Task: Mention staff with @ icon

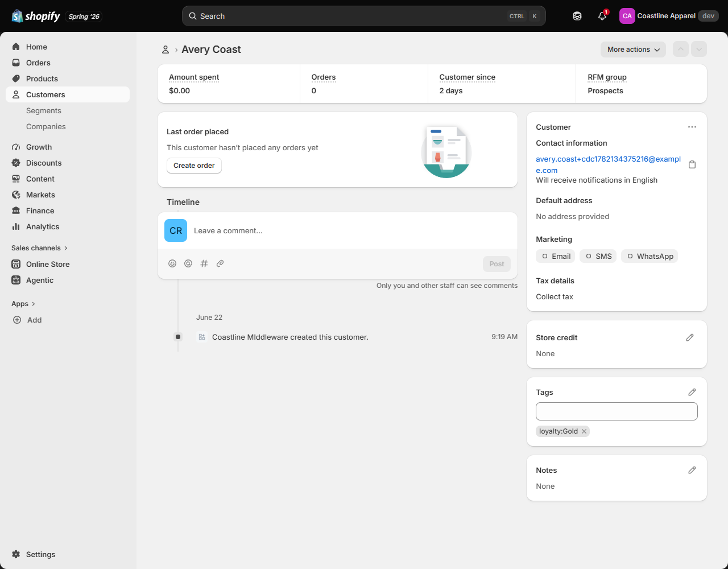Action: point(188,263)
